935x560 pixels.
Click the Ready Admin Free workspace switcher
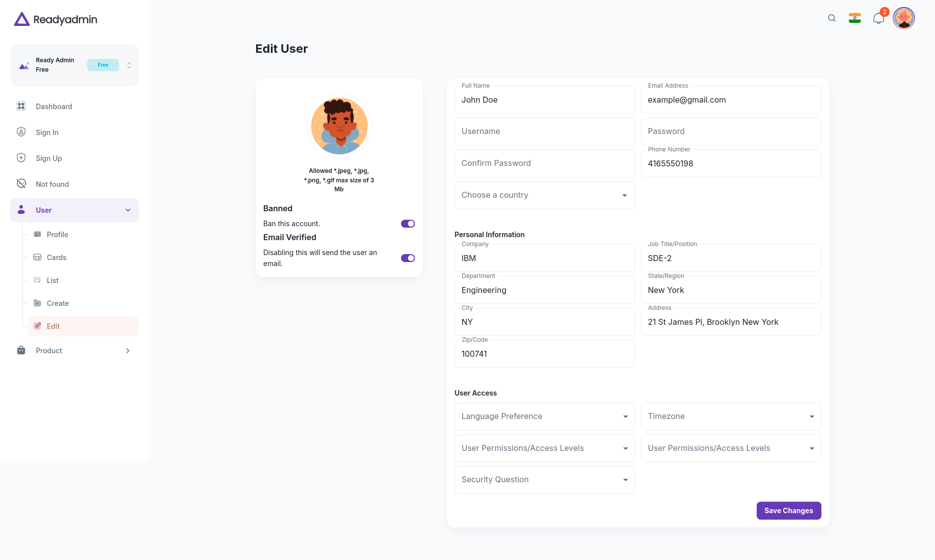point(74,65)
